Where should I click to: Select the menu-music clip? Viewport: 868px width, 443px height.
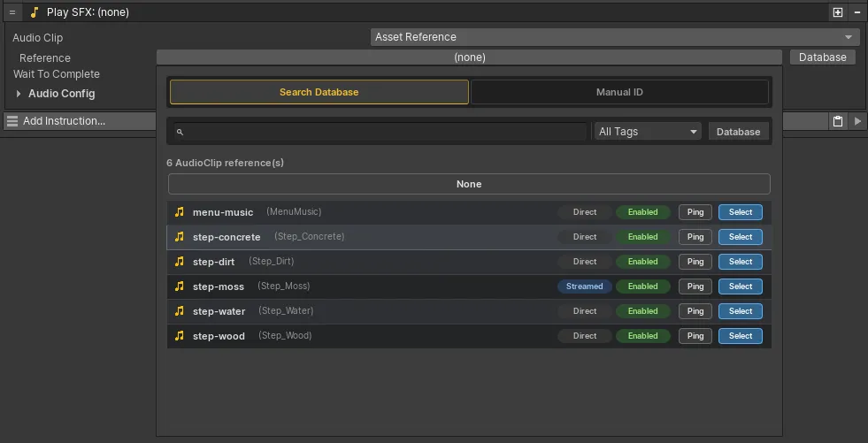pos(740,212)
